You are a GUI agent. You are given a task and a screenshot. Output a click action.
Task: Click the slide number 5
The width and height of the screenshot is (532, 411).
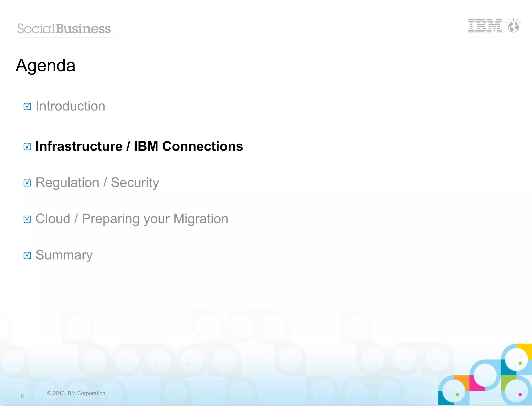(22, 396)
